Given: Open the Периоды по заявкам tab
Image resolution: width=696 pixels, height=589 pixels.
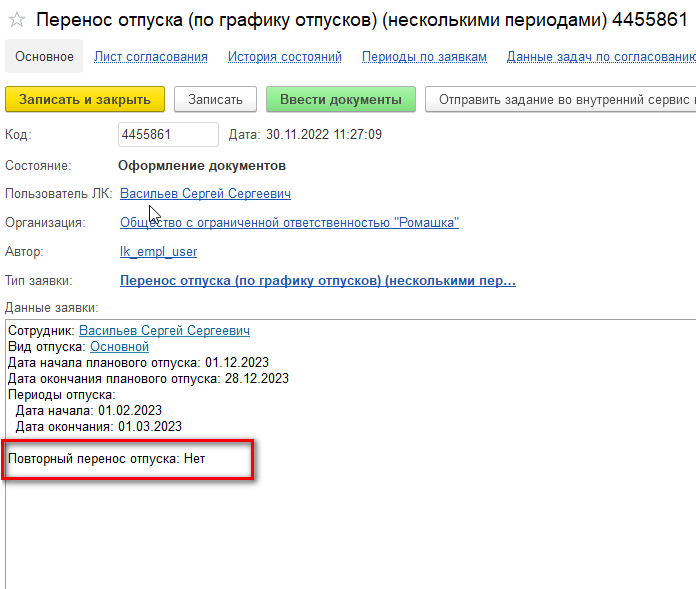Looking at the screenshot, I should coord(424,57).
